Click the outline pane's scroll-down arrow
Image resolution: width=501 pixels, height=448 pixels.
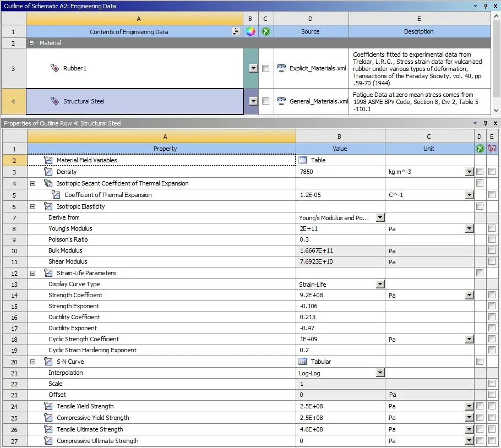[x=496, y=111]
